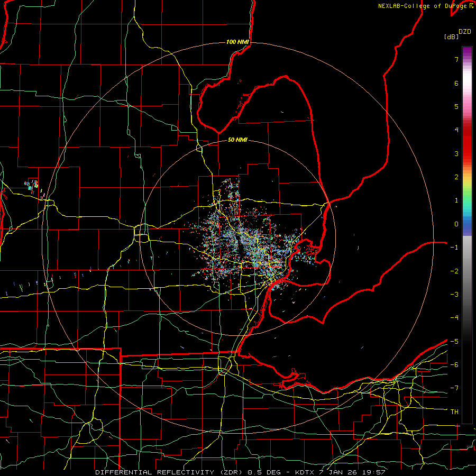Click scale value -5 on the legend

click(454, 342)
